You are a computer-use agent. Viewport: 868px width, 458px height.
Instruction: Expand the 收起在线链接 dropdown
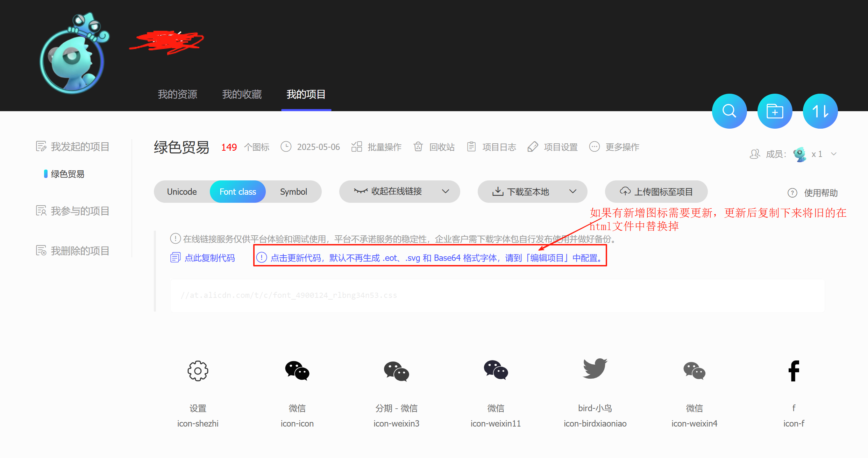(x=445, y=191)
